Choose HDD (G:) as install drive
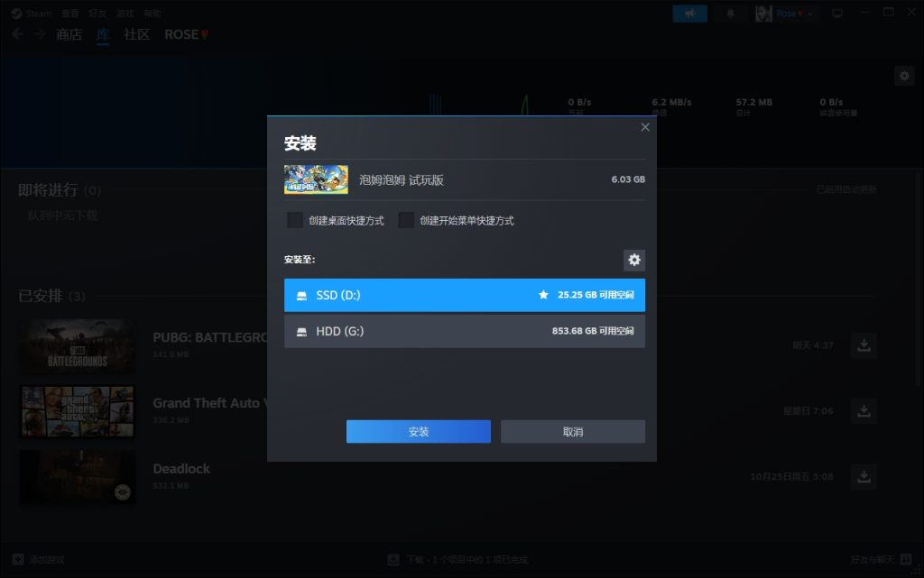Screen dimensions: 924x578 465,331
